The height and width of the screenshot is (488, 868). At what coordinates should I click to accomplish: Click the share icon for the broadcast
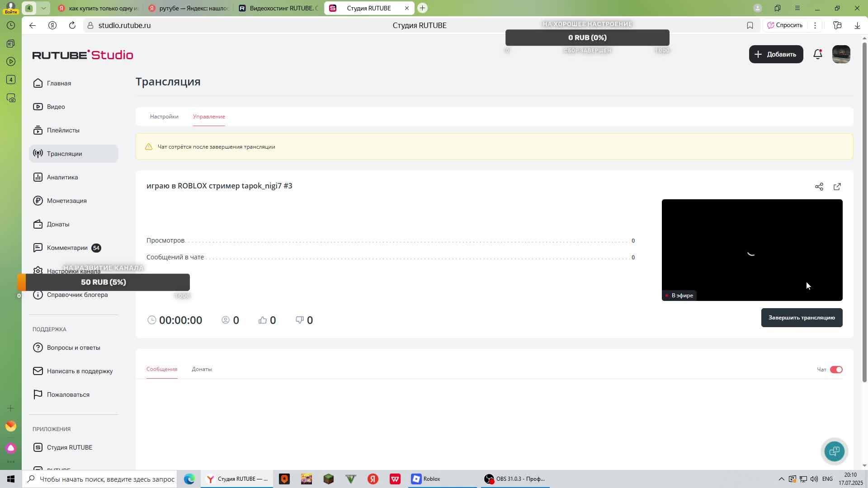[819, 187]
